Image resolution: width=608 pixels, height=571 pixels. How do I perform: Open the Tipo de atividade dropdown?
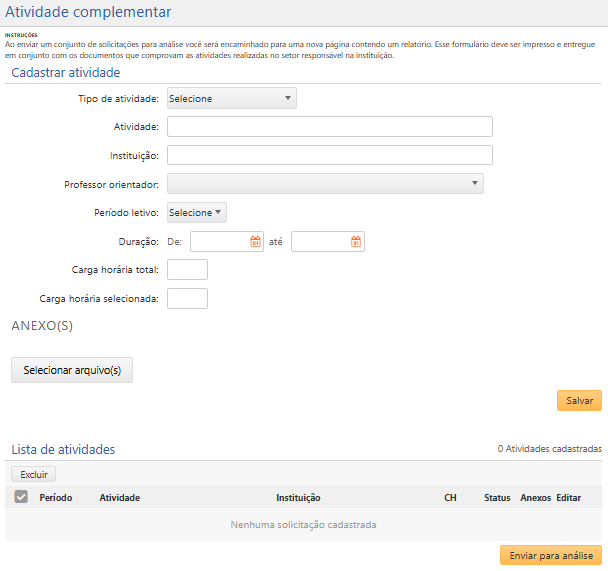click(x=232, y=98)
